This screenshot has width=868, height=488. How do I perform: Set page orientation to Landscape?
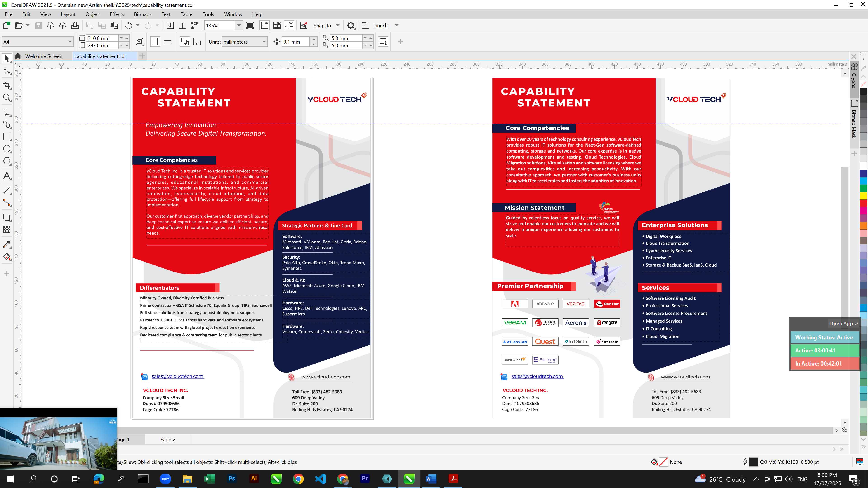coord(167,42)
